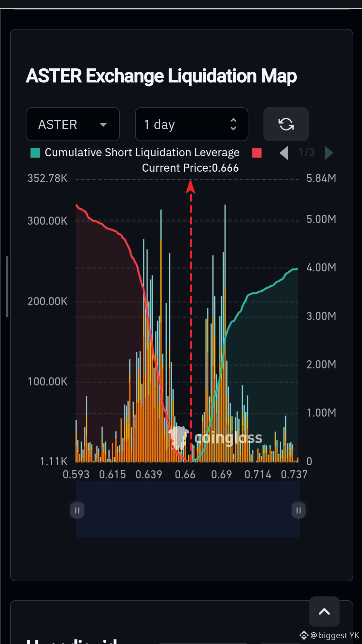
Task: Click the Current Price:0.666 label
Action: coord(190,168)
